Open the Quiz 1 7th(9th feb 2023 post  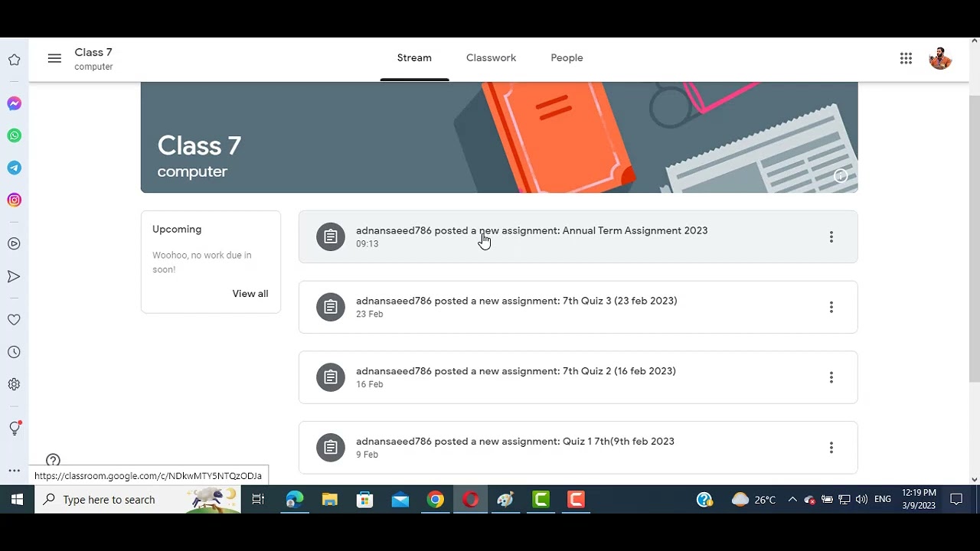(578, 448)
